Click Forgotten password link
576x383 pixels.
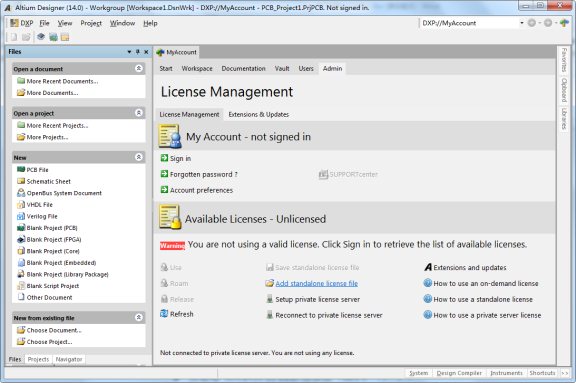[x=199, y=174]
